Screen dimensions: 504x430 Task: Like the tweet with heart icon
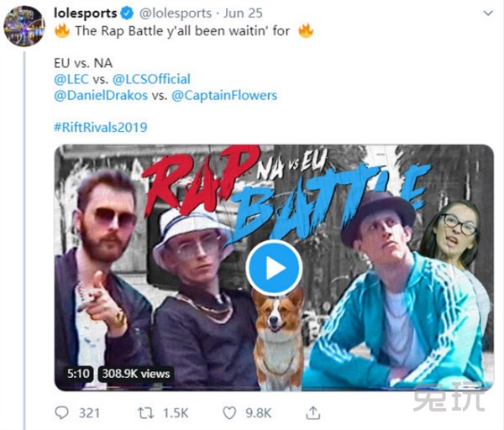[229, 413]
